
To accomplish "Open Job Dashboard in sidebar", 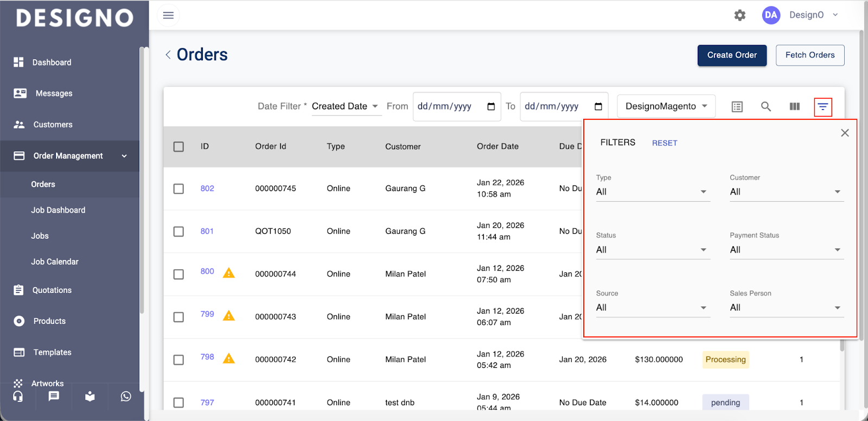I will (x=58, y=210).
